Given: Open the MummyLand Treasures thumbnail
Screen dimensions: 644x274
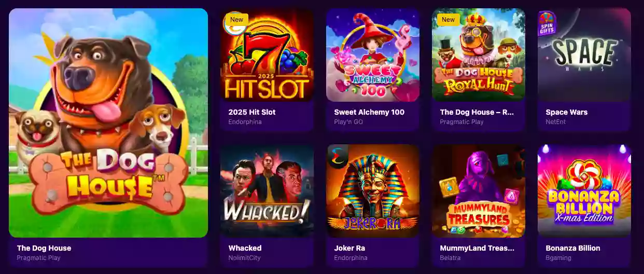Looking at the screenshot, I should click(x=479, y=191).
